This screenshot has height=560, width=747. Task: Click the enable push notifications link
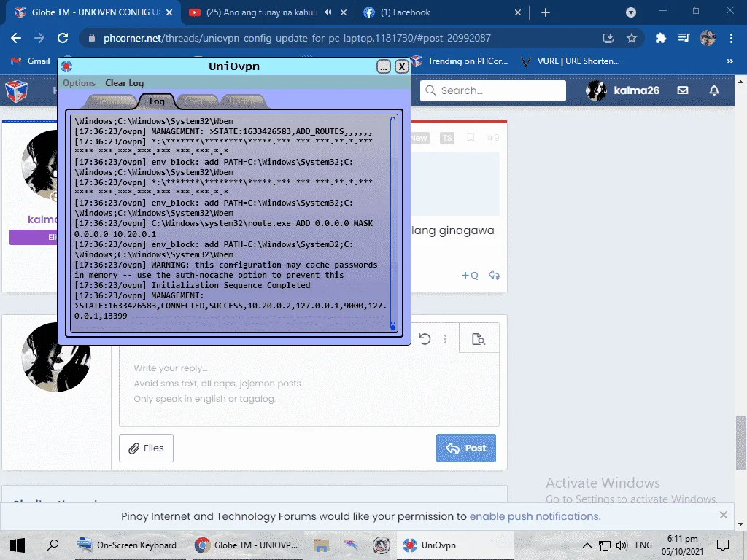[x=534, y=516]
